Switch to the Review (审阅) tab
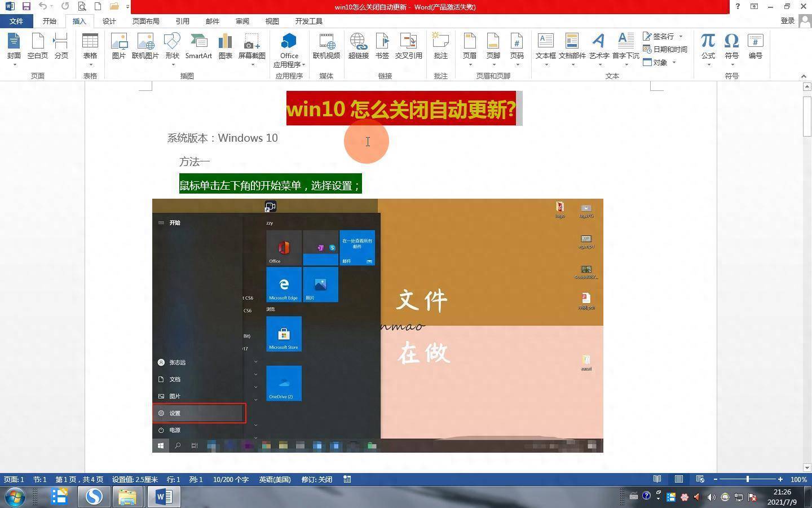Image resolution: width=812 pixels, height=508 pixels. pos(242,21)
